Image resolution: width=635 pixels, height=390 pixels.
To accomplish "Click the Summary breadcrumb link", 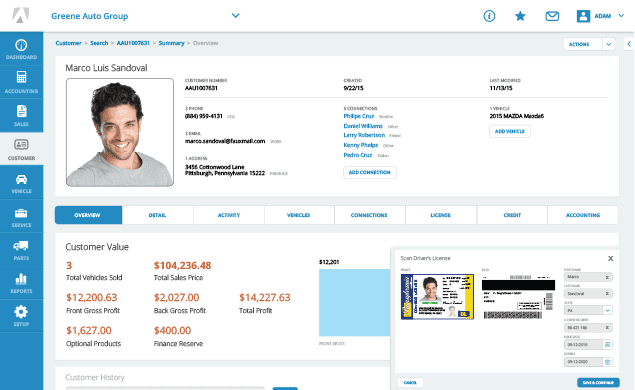I will pyautogui.click(x=171, y=43).
